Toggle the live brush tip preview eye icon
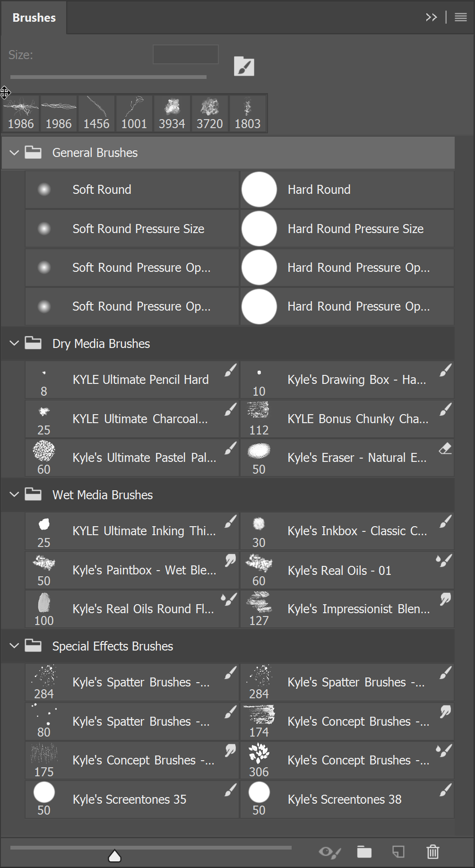The image size is (475, 868). coord(329,852)
